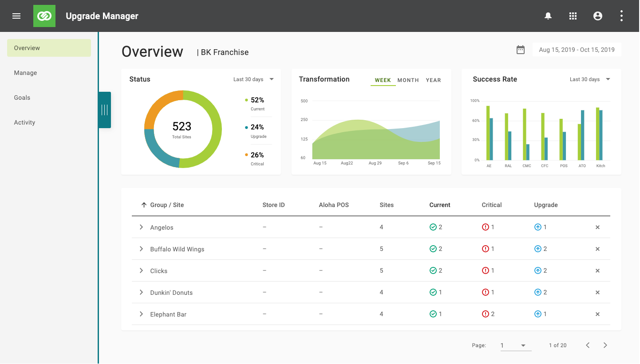This screenshot has width=640, height=364.
Task: Click Buffalo Wild Wings upgrade arrow icon
Action: click(538, 249)
